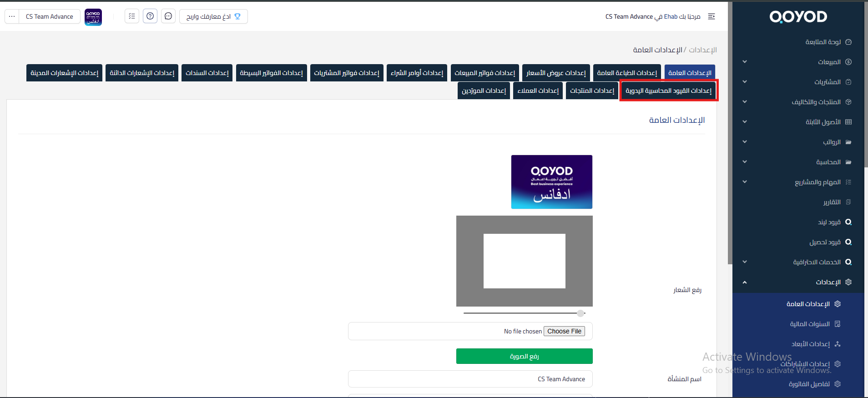Open لوحة المتابعة dashboard icon
868x398 pixels.
tap(848, 42)
